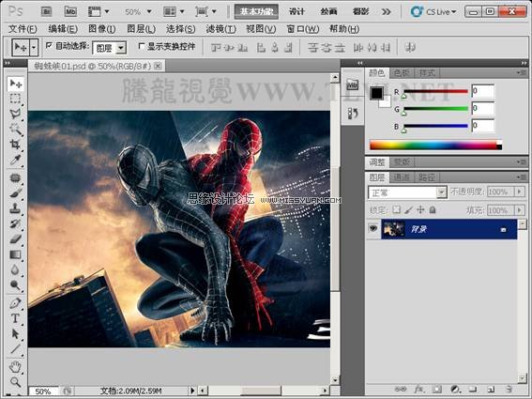
Task: Open the 图像(I) menu
Action: tap(101, 29)
